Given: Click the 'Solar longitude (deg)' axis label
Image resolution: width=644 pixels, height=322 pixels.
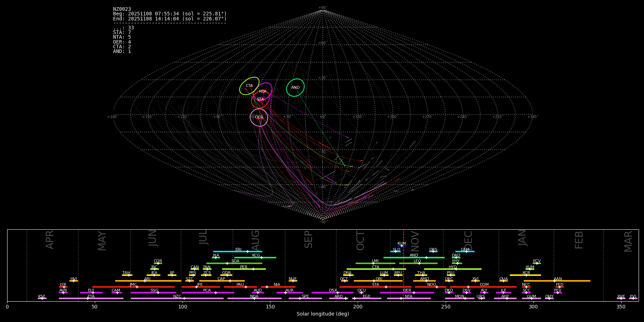Looking at the screenshot, I should click(323, 314).
